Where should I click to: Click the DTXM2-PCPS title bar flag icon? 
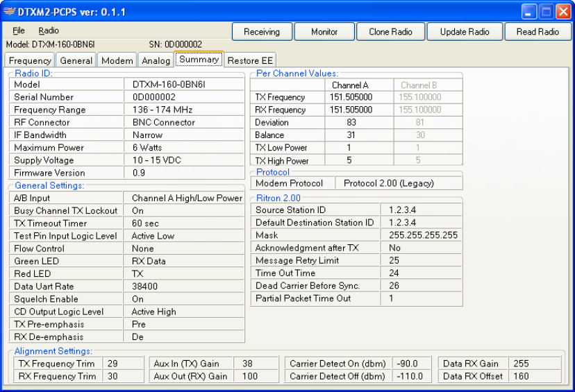[x=9, y=11]
